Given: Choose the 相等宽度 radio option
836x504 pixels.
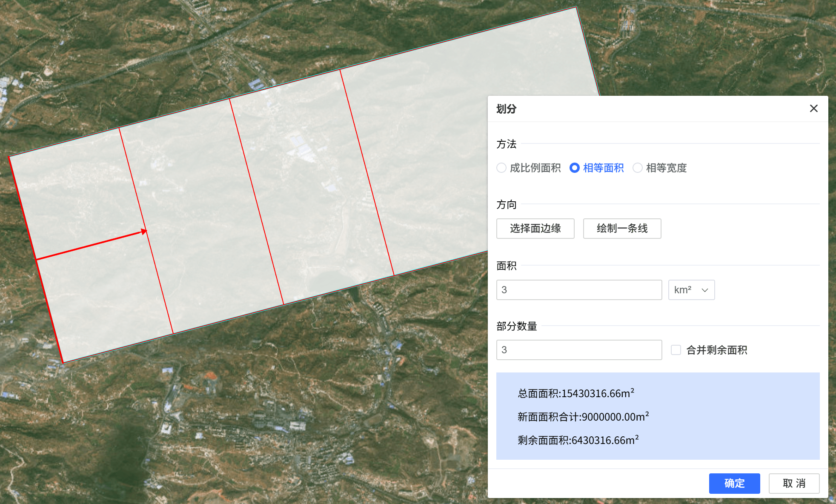Looking at the screenshot, I should point(638,168).
